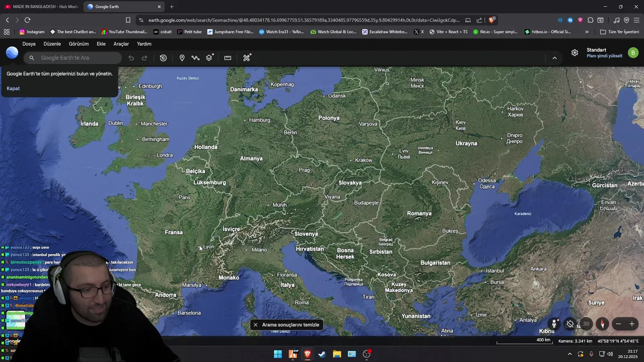Click the Paris label on the map

click(x=185, y=197)
